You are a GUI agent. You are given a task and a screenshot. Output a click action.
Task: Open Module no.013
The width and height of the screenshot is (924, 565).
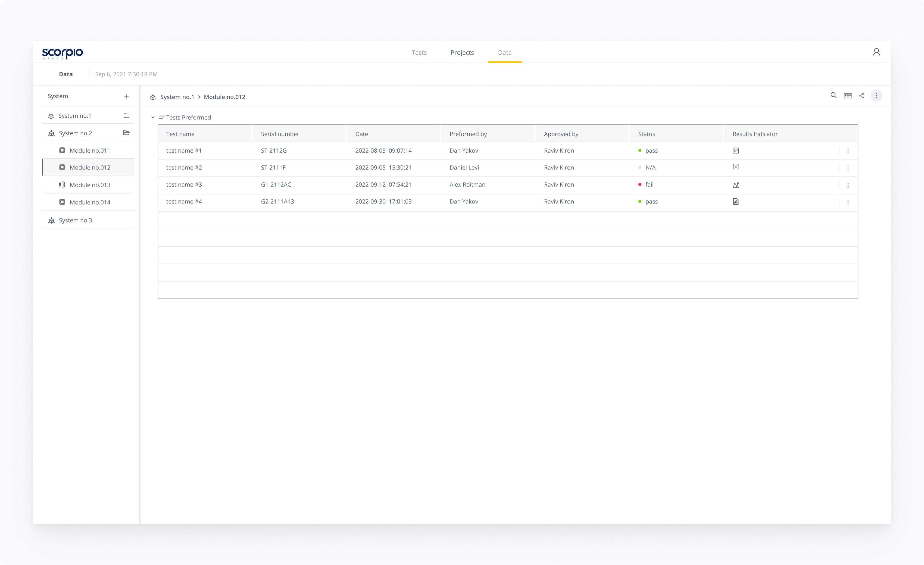pos(88,185)
